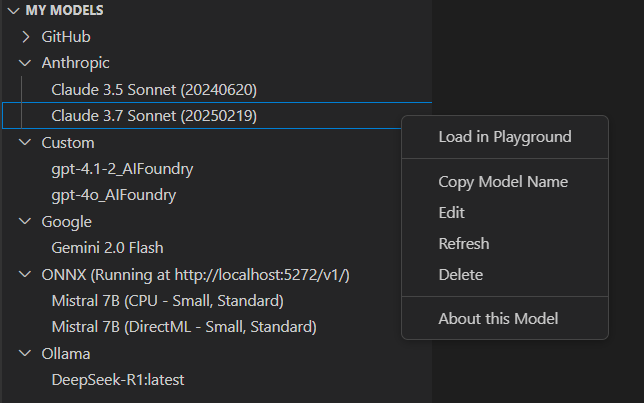This screenshot has height=403, width=644.
Task: Delete the model via context menu
Action: click(461, 275)
